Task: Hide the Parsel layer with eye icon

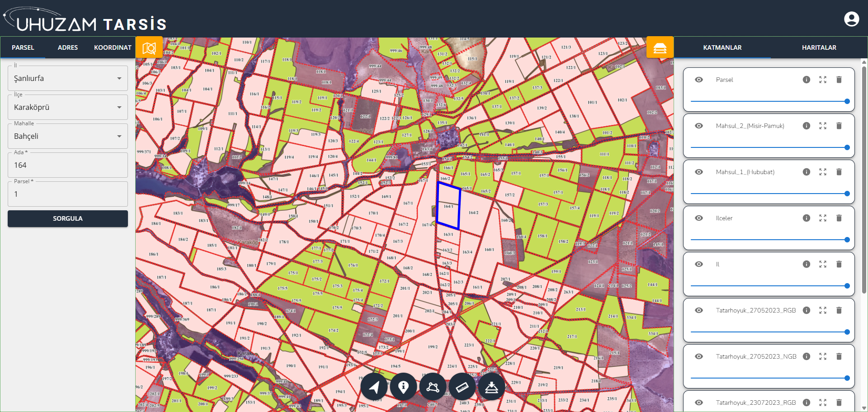Action: point(699,80)
